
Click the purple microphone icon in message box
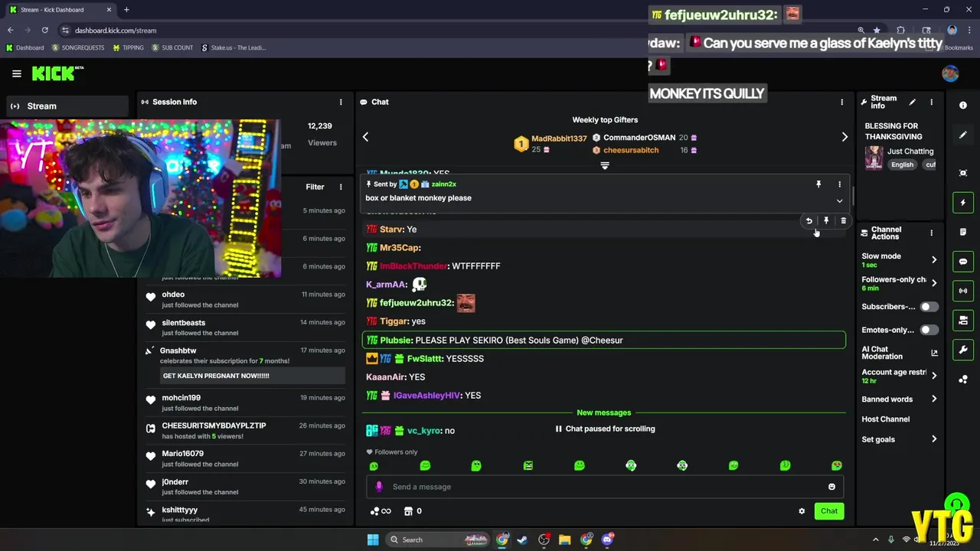[378, 487]
